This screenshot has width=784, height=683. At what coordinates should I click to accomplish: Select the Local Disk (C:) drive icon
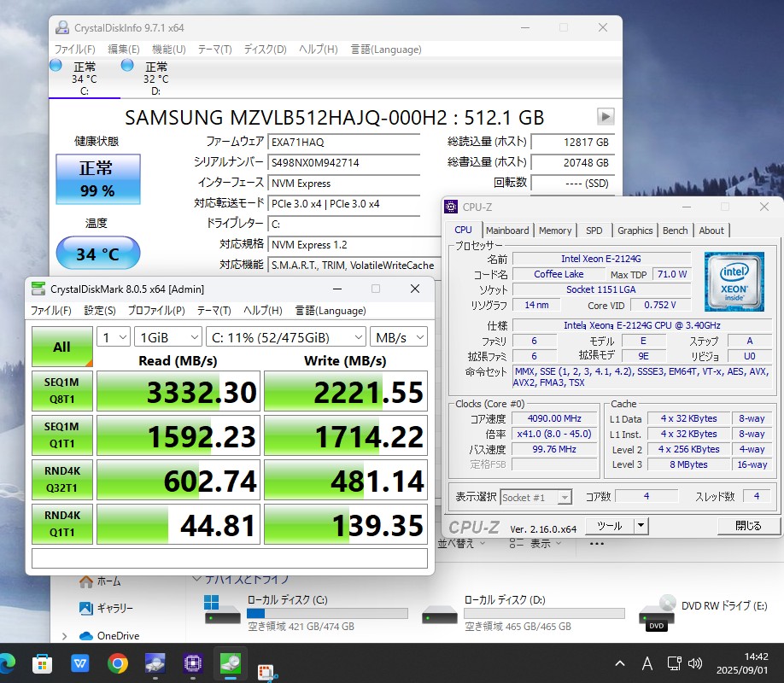[222, 610]
